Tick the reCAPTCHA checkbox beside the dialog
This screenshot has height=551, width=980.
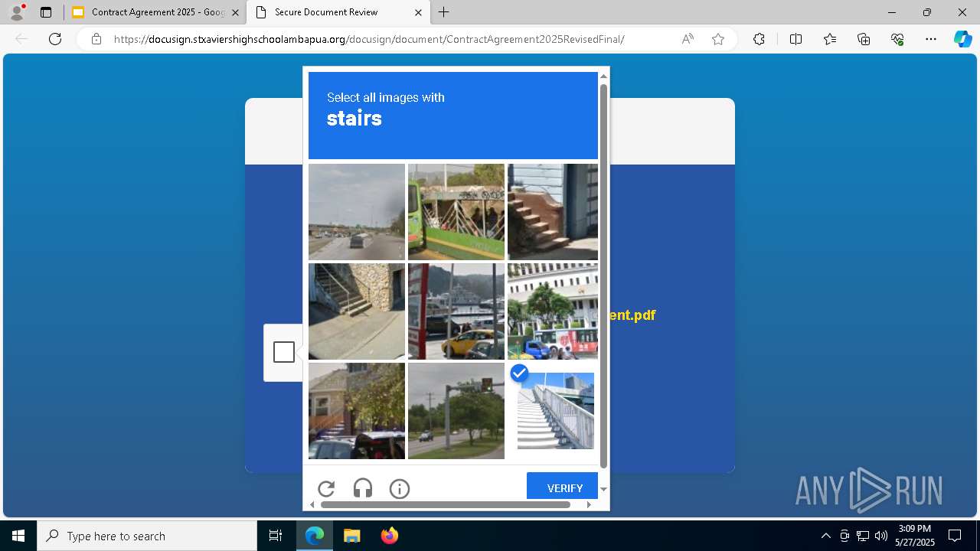tap(284, 352)
